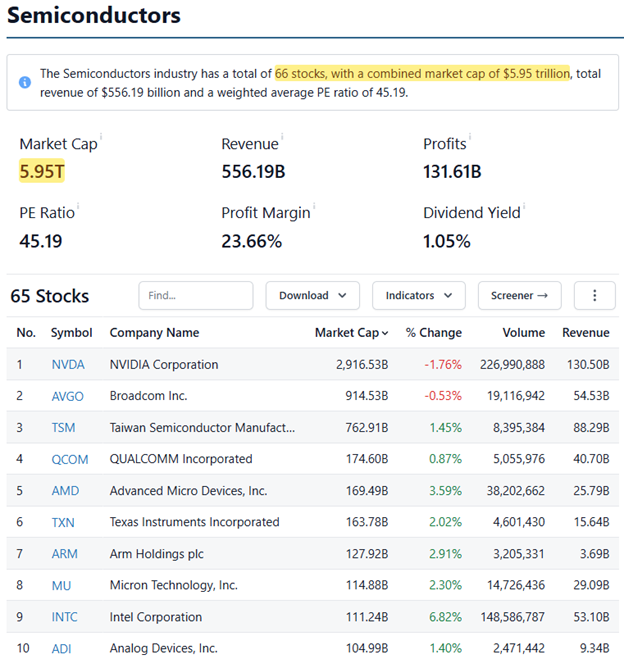The width and height of the screenshot is (624, 659).
Task: Click Micron Technology, Inc. name
Action: pyautogui.click(x=174, y=585)
